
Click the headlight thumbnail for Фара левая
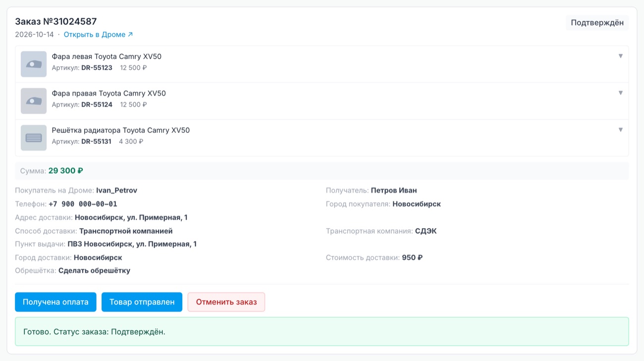[34, 64]
